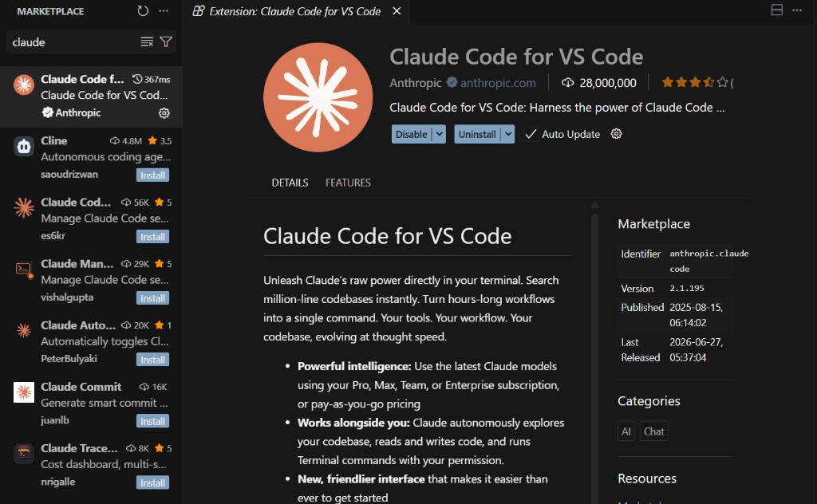The width and height of the screenshot is (817, 504).
Task: Click the install count download icon
Action: tap(567, 83)
